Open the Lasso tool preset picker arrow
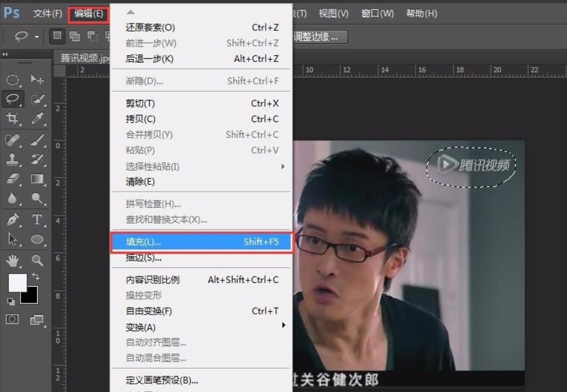Image resolution: width=567 pixels, height=392 pixels. coord(37,37)
